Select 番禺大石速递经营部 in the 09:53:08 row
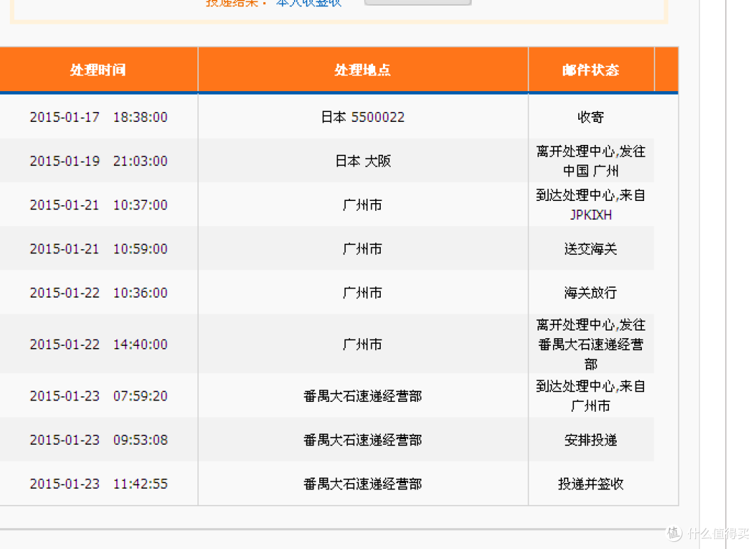 click(363, 440)
